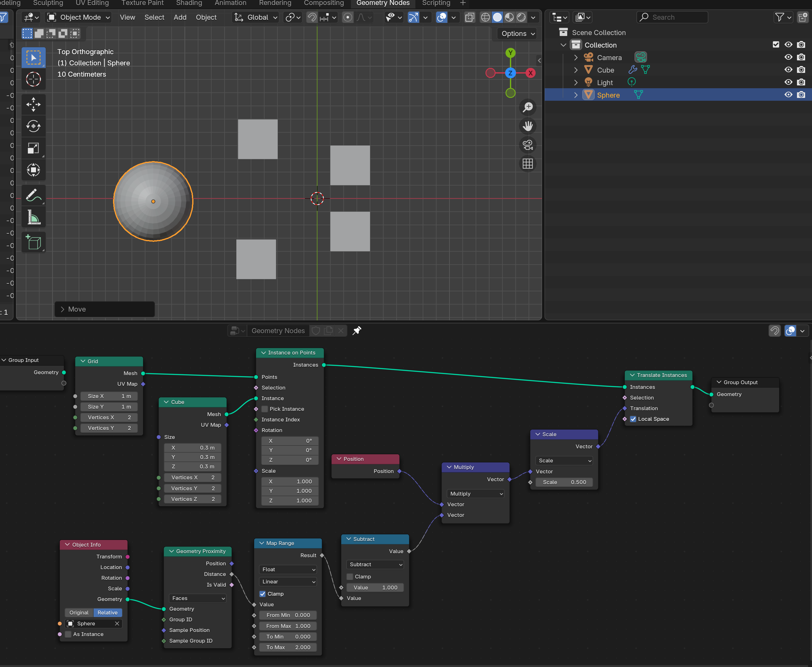Set Object Info to Original space
Screen dimensions: 812x667
point(79,613)
